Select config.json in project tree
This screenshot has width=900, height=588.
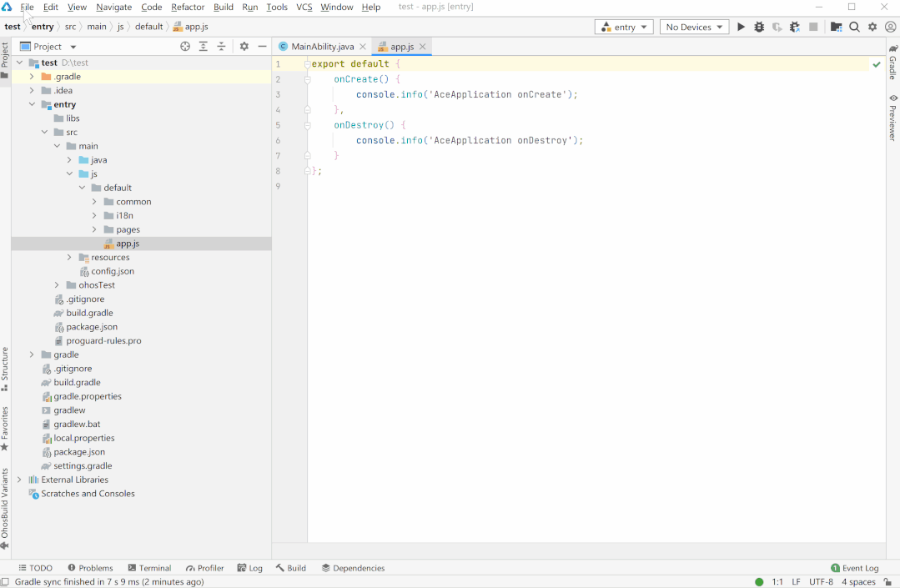(x=113, y=271)
